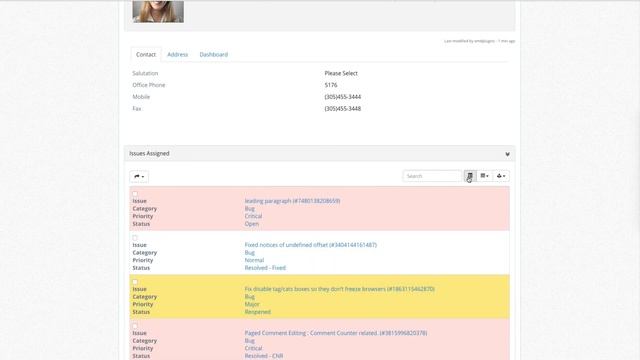Open the share arrow actions dropdown

pyautogui.click(x=139, y=177)
